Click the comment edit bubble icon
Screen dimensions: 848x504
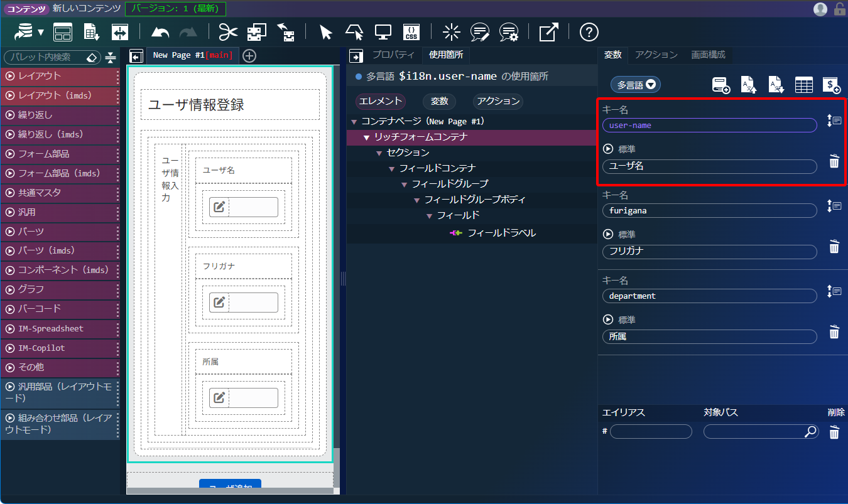(480, 33)
